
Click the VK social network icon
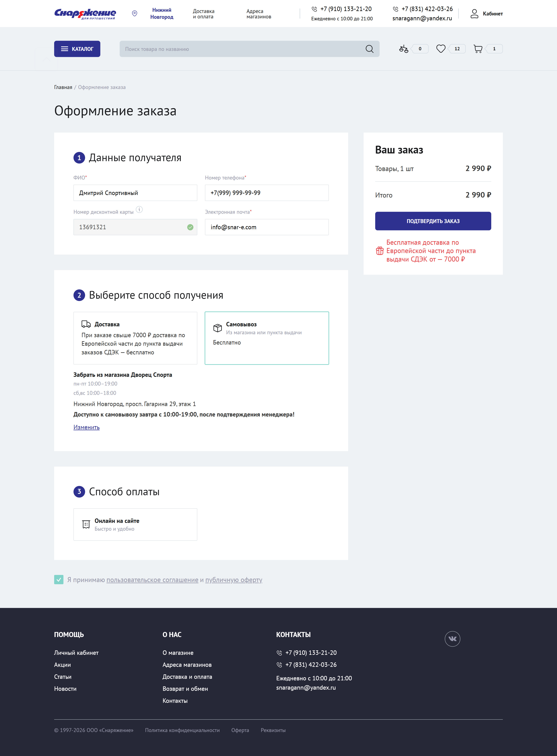pyautogui.click(x=453, y=639)
